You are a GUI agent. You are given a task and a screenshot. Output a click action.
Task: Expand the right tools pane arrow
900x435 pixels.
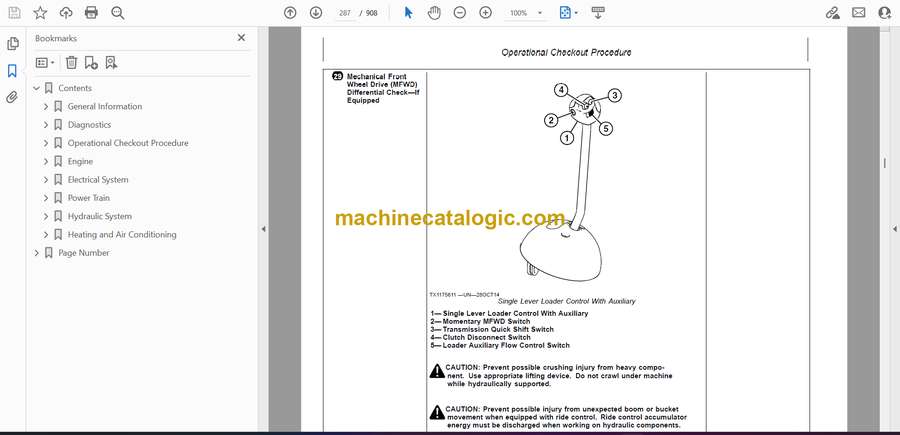(x=894, y=229)
